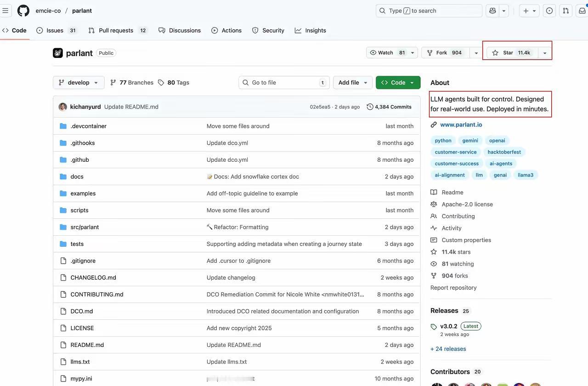Click the book icon next to Readme
Viewport: 588px width, 386px height.
click(434, 192)
